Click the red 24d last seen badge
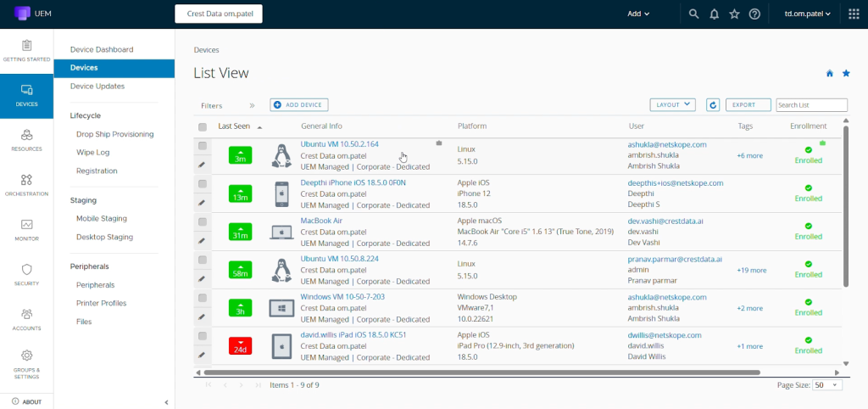This screenshot has height=409, width=868. (240, 346)
